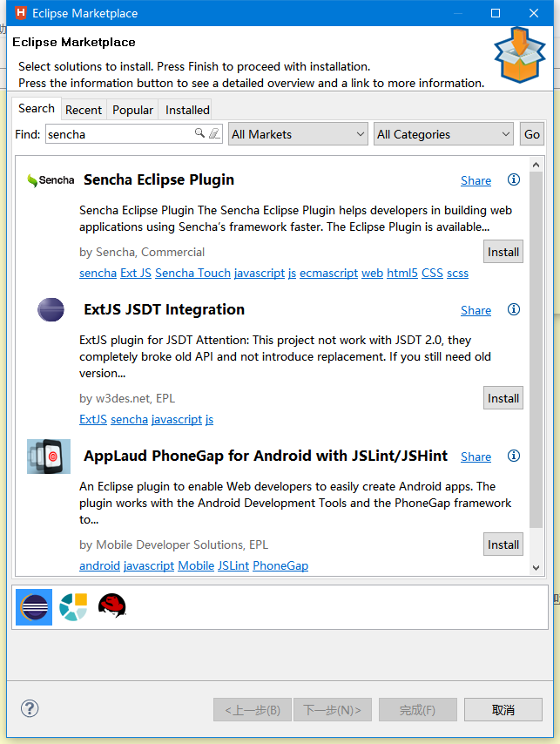Click the Sencha Eclipse Plugin title
560x744 pixels.
(159, 179)
